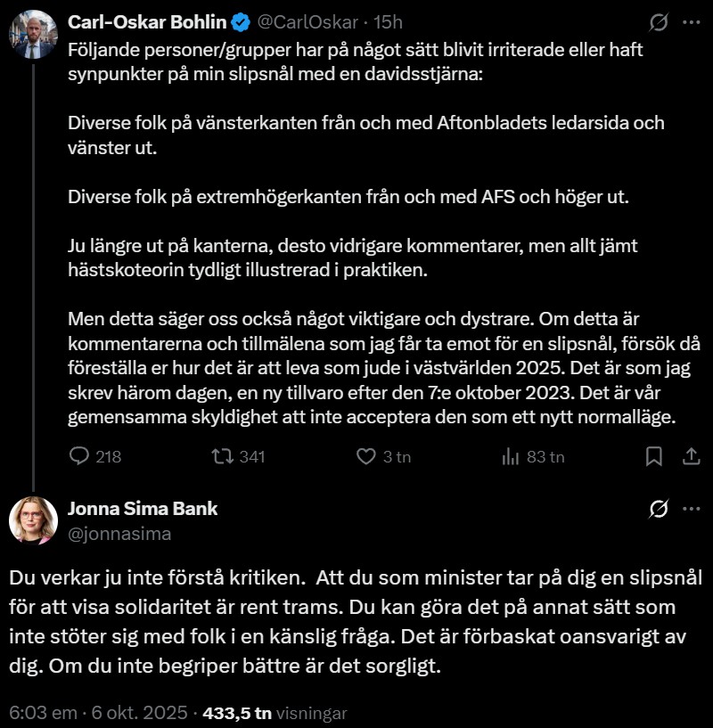
Task: Click Grok icon on Carl-Oskar's post
Action: [660, 20]
